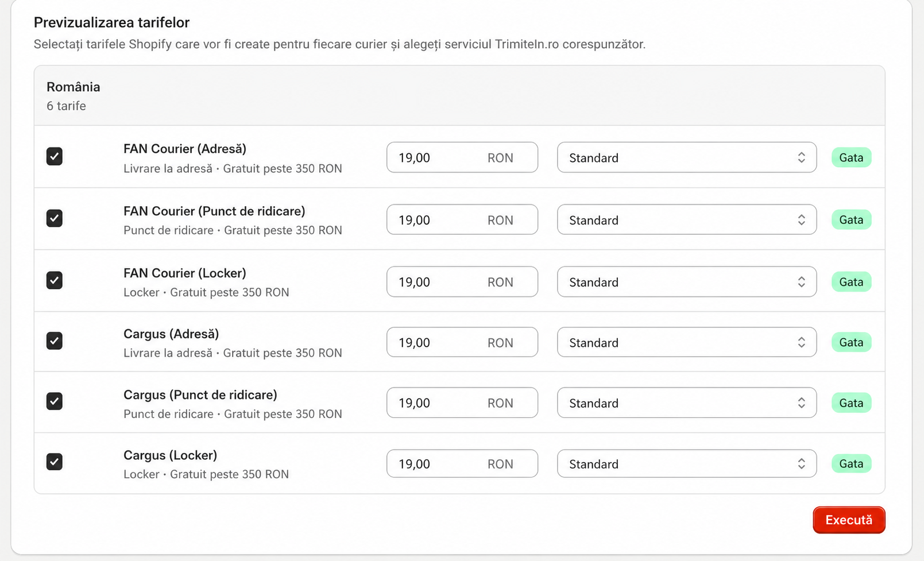Open the Standard dropdown for Cargus (Punct de ridicare)
The width and height of the screenshot is (924, 561).
point(687,403)
